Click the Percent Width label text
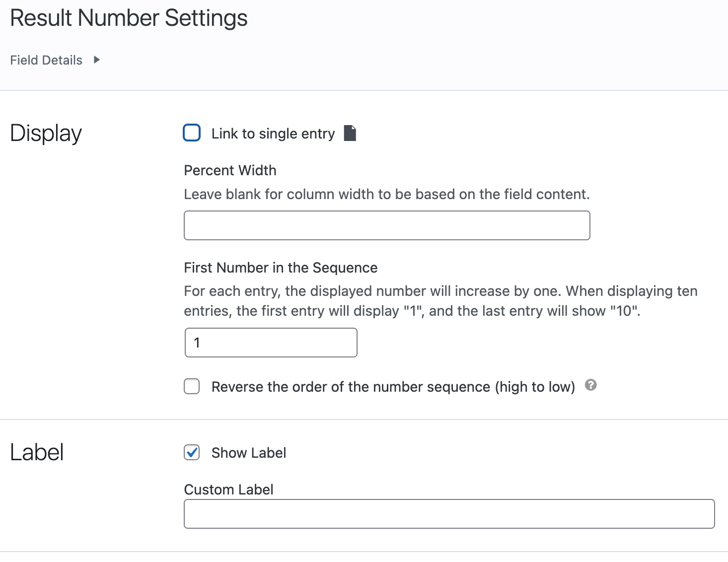The height and width of the screenshot is (562, 728). point(230,170)
